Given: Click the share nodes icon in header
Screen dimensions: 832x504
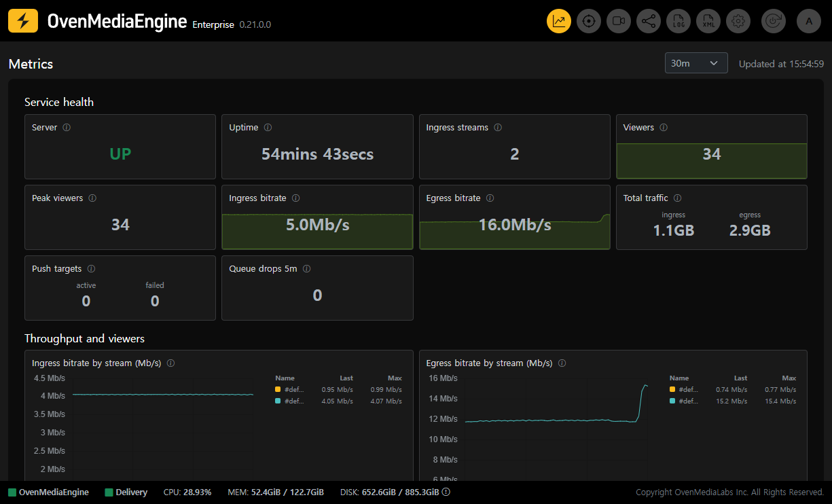Looking at the screenshot, I should tap(649, 21).
